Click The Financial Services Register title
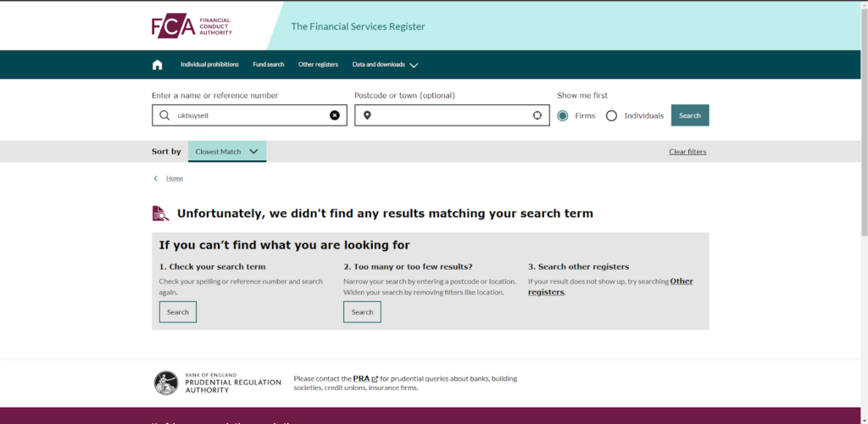Image resolution: width=868 pixels, height=424 pixels. [359, 26]
